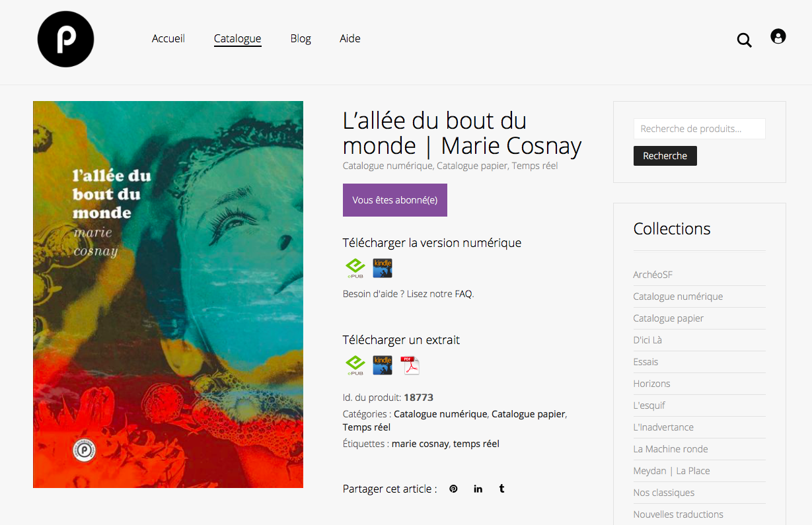Open the ArchéoSF collection link
Viewport: 812px width, 525px height.
(x=653, y=275)
